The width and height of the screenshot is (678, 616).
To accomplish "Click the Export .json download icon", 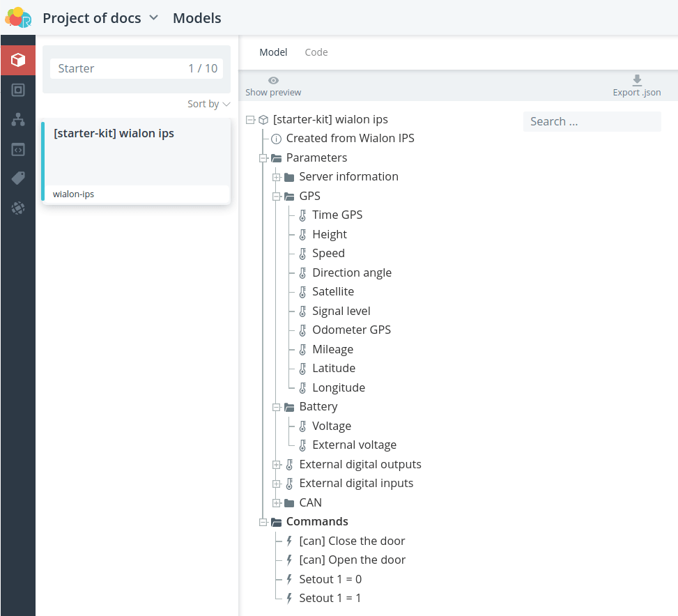I will [x=636, y=80].
